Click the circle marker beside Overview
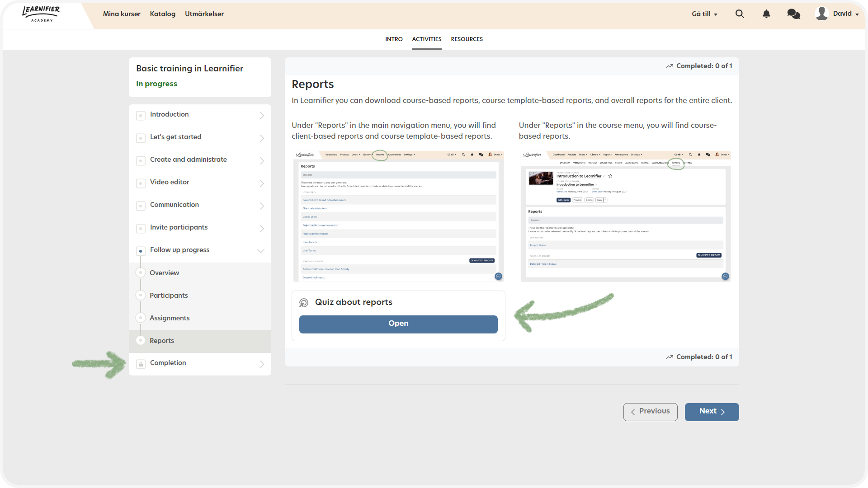Viewport: 868px width, 488px height. point(141,272)
